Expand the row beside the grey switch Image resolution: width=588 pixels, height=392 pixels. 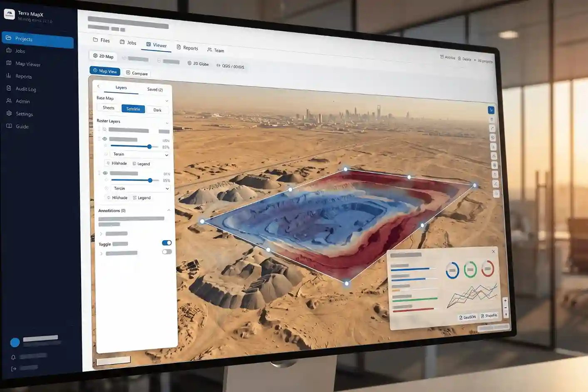102,253
